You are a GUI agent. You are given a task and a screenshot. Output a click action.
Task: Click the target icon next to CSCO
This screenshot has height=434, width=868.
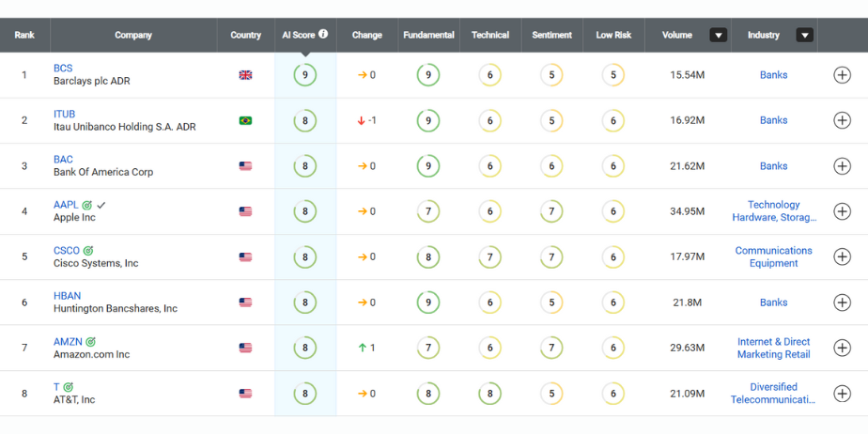(88, 251)
